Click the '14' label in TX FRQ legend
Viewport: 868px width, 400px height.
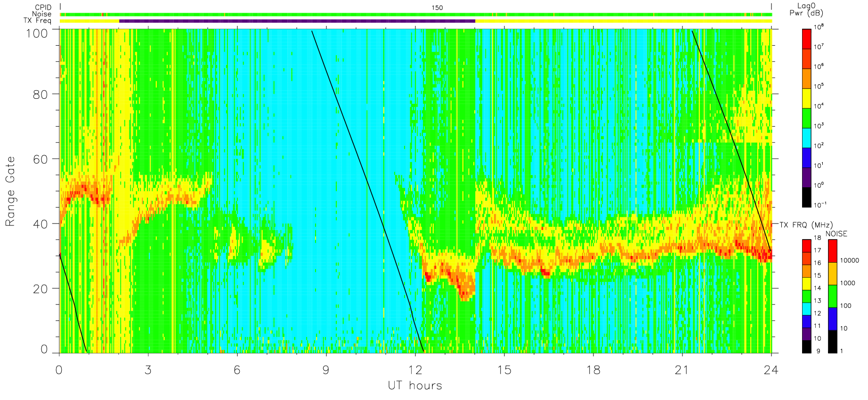click(x=817, y=288)
